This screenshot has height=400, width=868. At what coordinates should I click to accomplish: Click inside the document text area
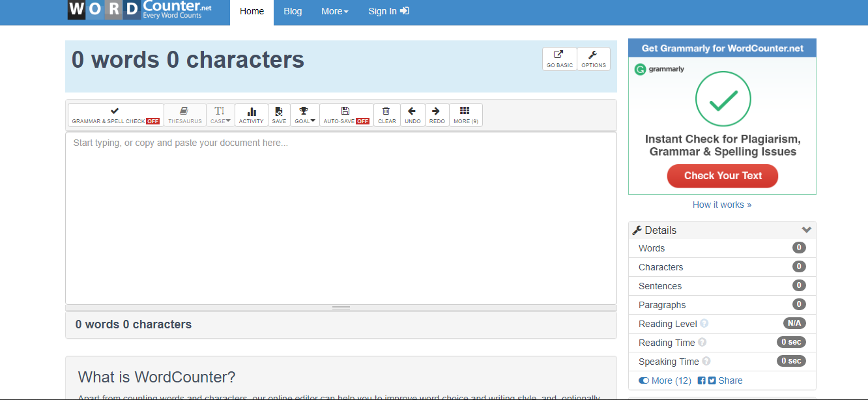(341, 218)
